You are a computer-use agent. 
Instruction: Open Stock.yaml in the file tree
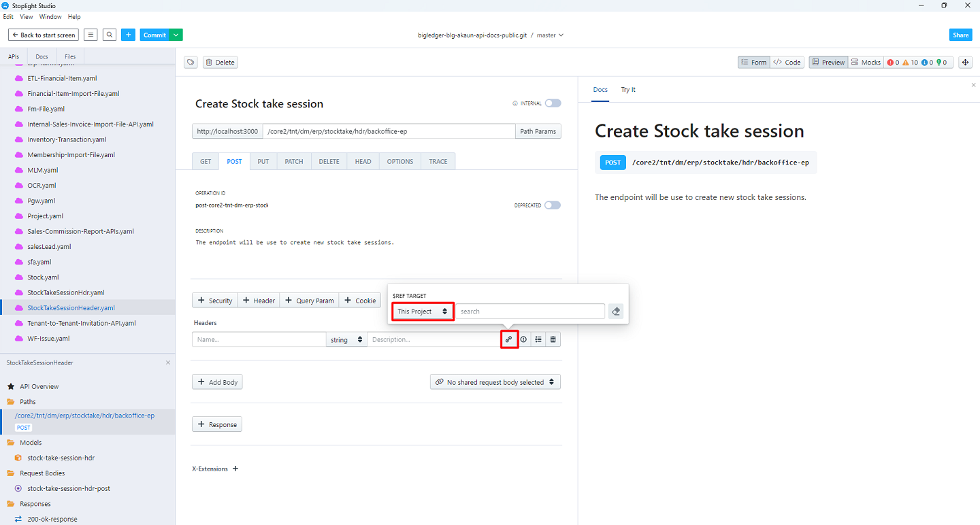click(43, 277)
